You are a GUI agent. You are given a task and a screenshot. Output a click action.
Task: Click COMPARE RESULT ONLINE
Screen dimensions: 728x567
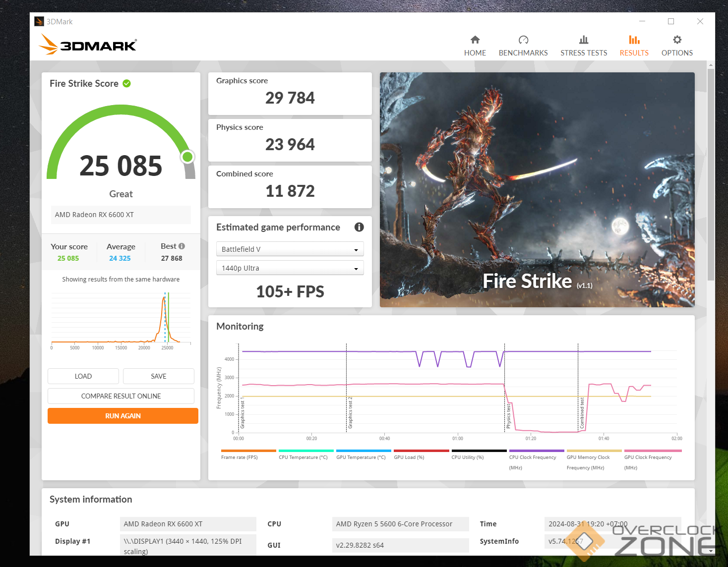coord(121,396)
